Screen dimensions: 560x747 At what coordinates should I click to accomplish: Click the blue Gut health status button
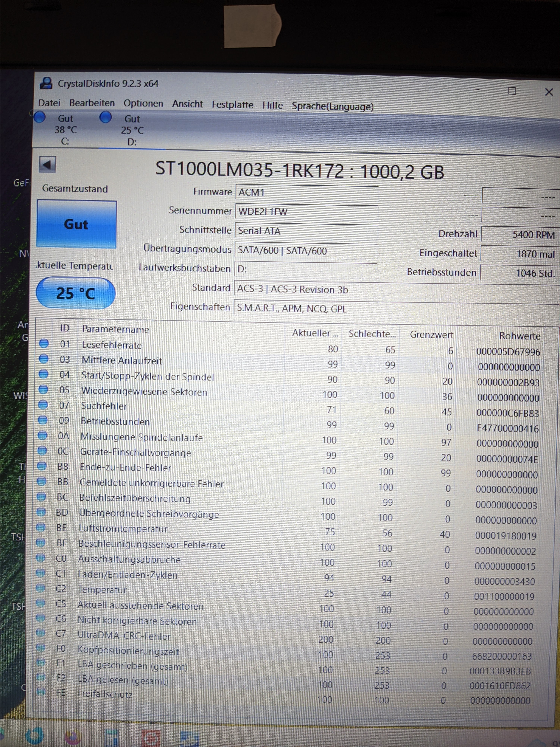click(x=77, y=224)
